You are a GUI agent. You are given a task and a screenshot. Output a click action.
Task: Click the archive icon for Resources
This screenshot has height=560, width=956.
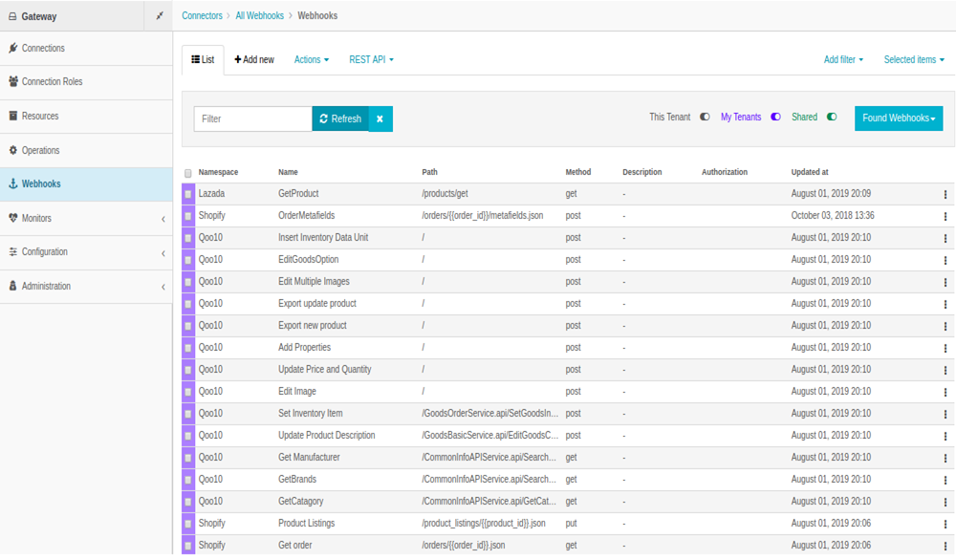point(12,116)
